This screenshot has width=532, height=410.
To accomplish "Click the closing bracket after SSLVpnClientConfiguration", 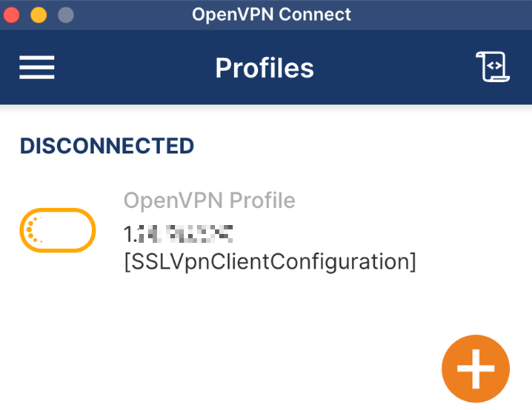I will coord(413,262).
